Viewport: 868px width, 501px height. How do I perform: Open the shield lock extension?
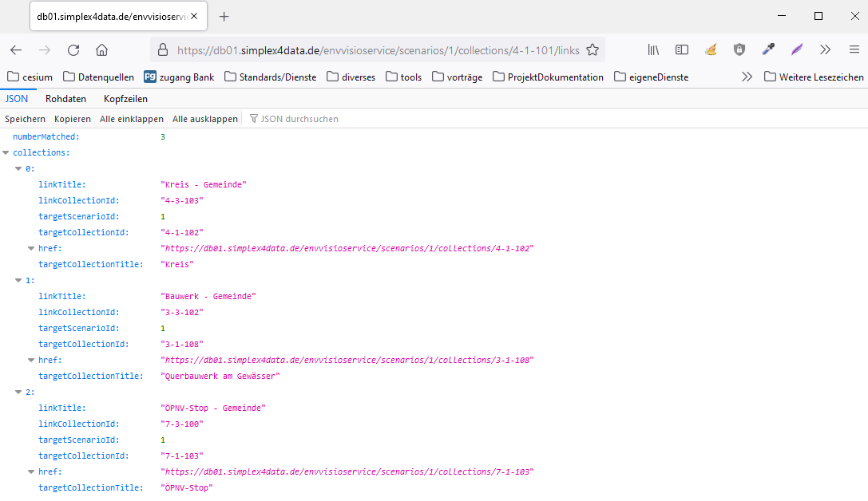tap(739, 49)
